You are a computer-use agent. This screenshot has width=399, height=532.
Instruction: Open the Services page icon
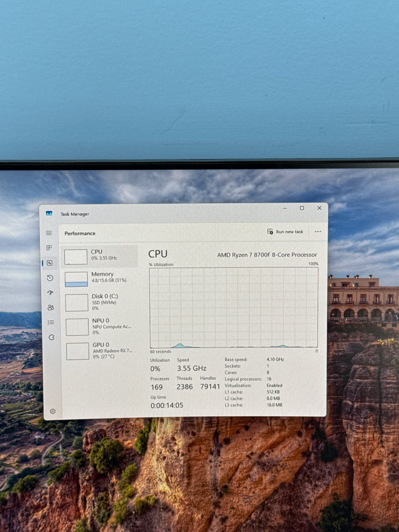[51, 338]
